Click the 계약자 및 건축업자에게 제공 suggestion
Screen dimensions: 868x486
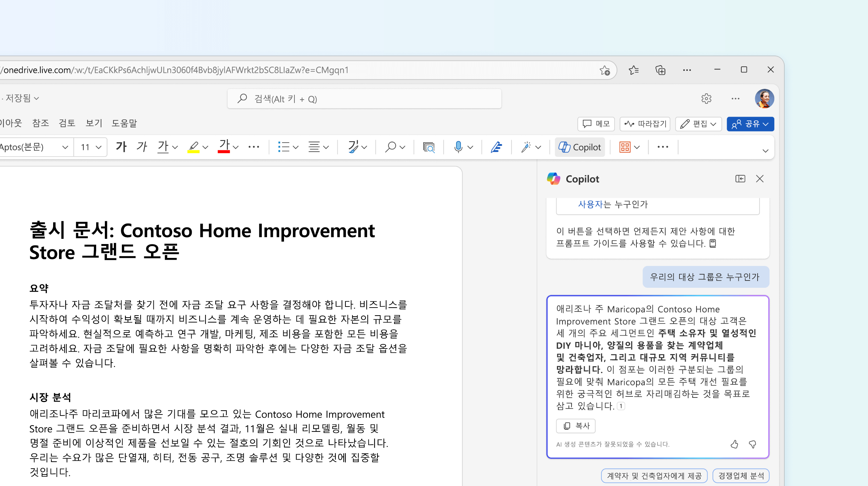pyautogui.click(x=654, y=476)
